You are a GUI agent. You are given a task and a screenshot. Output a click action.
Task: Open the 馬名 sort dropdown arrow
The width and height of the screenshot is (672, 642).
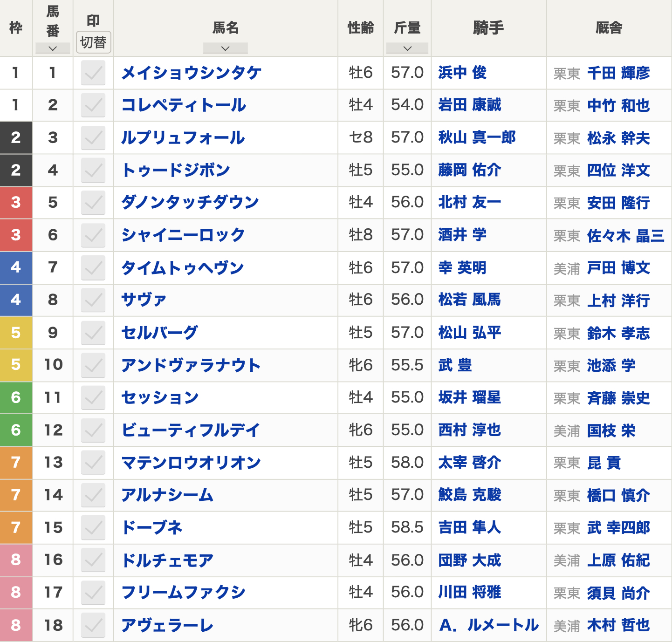point(226,48)
